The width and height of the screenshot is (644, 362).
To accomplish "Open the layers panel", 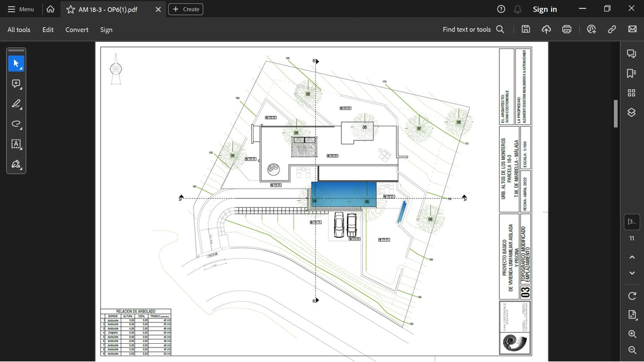I will [631, 112].
